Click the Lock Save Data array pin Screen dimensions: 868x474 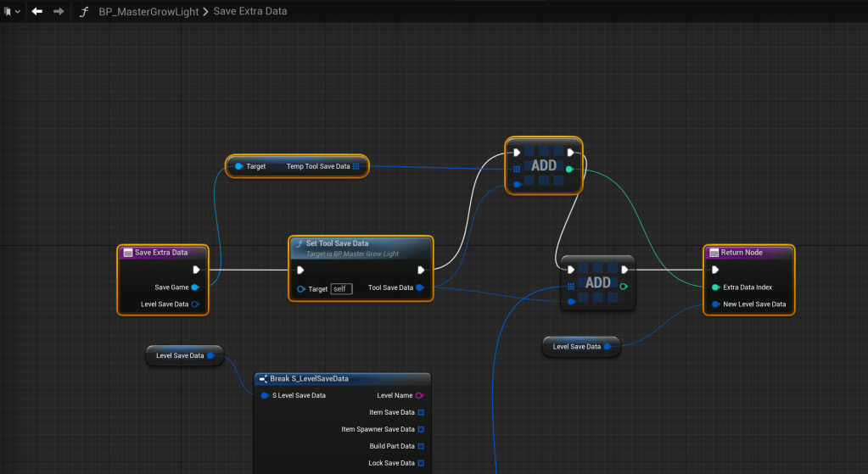click(x=421, y=463)
